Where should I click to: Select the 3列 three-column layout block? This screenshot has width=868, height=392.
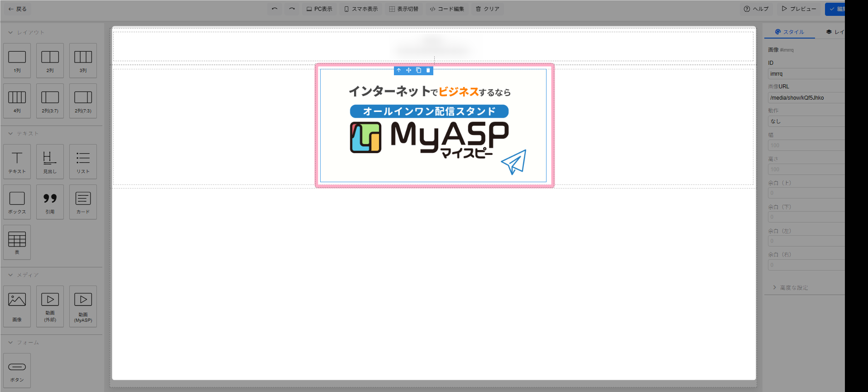coord(83,60)
